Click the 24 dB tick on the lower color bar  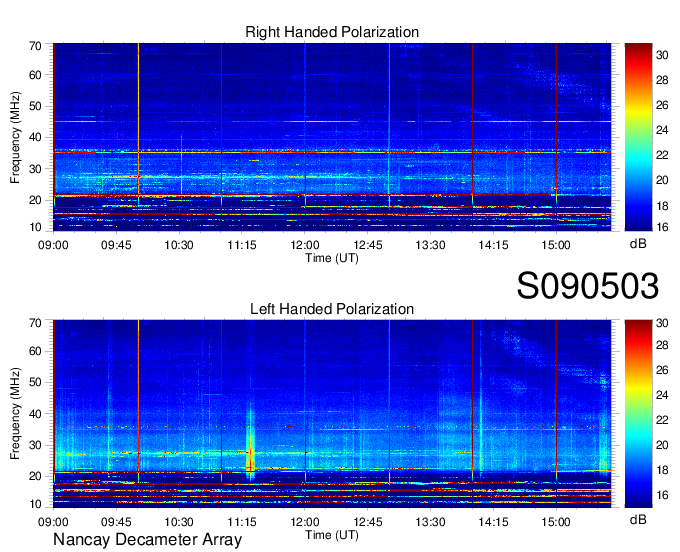[x=662, y=395]
